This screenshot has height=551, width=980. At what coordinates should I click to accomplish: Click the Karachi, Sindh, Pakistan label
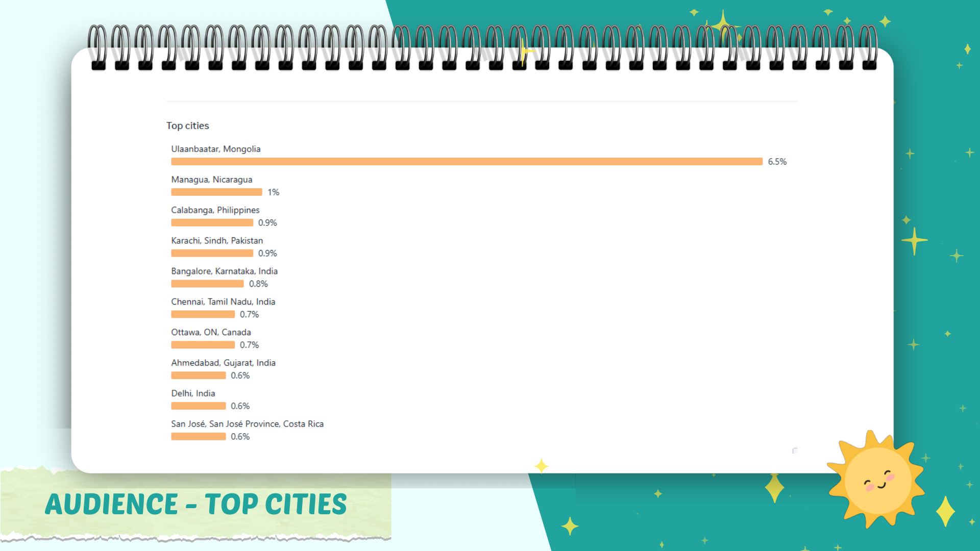click(x=217, y=241)
